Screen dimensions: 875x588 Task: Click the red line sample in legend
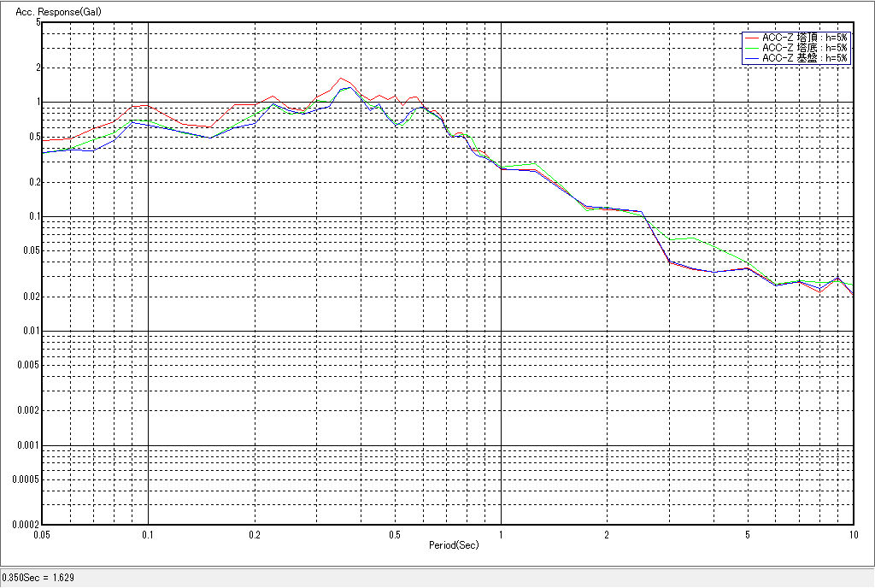tap(752, 38)
